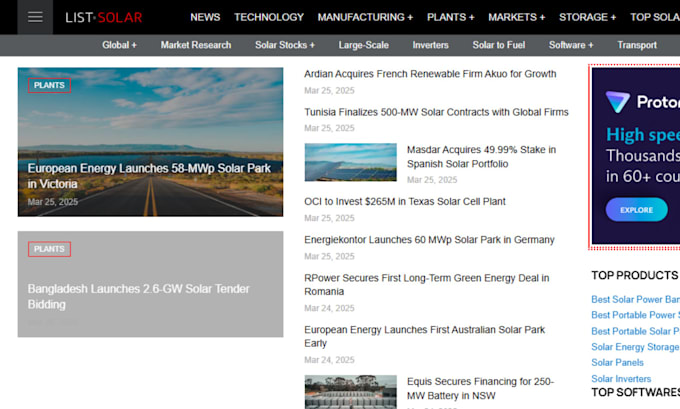Expand the Global + submenu
The height and width of the screenshot is (409, 680).
[119, 45]
